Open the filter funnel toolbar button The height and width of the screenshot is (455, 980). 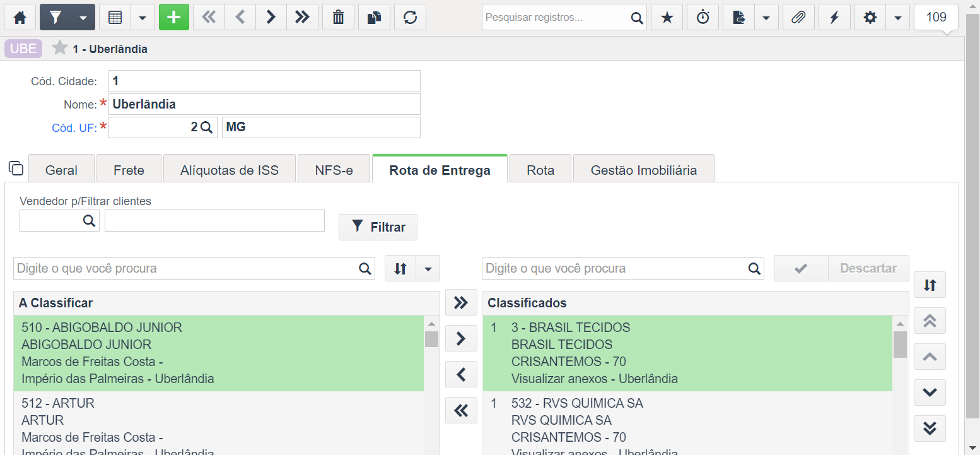(x=55, y=18)
